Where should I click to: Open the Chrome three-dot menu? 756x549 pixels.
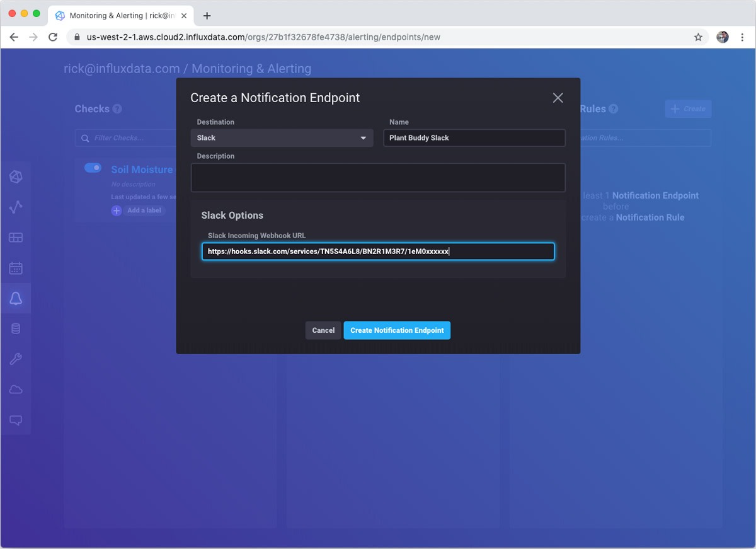coord(742,37)
